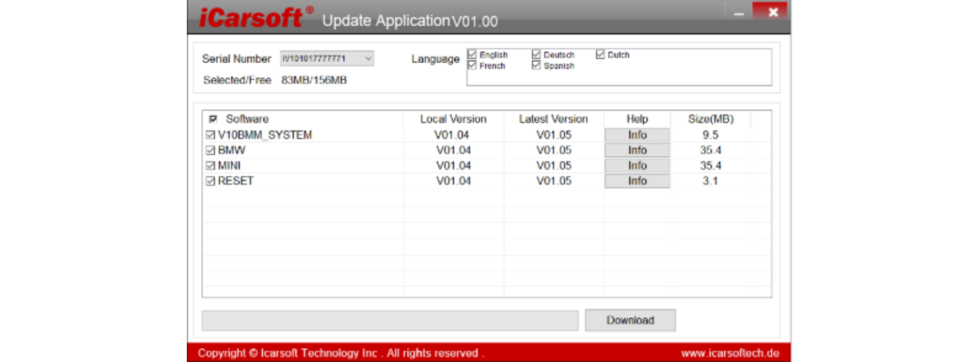Image resolution: width=980 pixels, height=362 pixels.
Task: Click the Download button
Action: point(630,320)
